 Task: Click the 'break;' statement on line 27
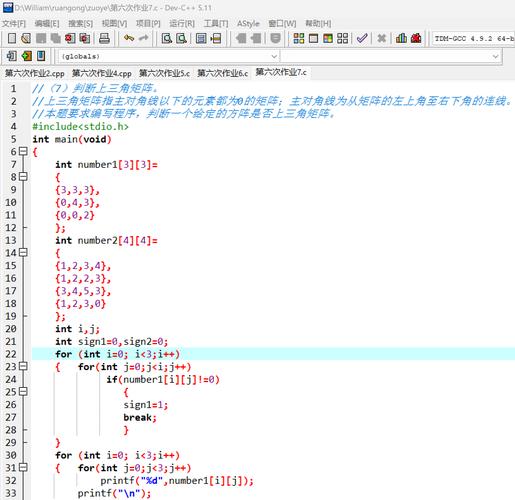click(x=140, y=417)
